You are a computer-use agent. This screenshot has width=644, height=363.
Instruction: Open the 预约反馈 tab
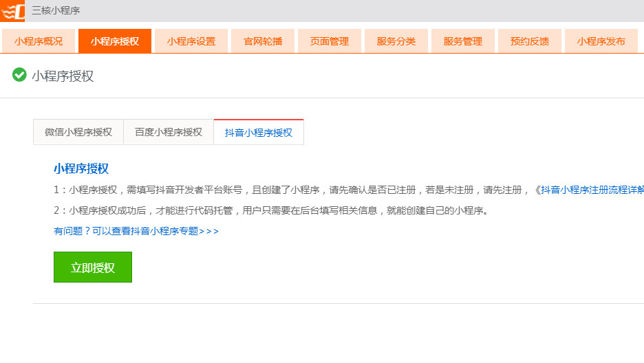pos(530,41)
